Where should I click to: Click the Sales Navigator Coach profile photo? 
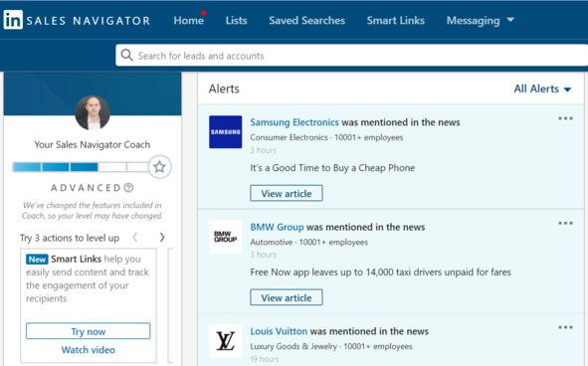click(x=93, y=112)
